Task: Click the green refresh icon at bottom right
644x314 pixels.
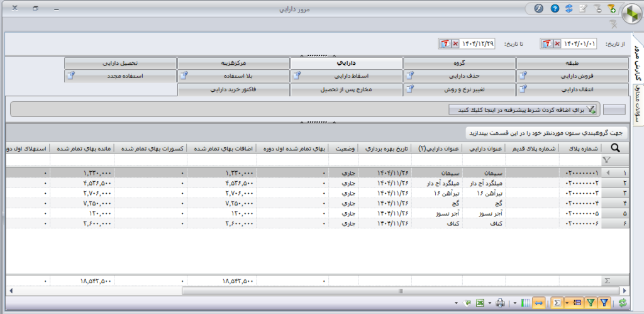Action: pyautogui.click(x=622, y=303)
